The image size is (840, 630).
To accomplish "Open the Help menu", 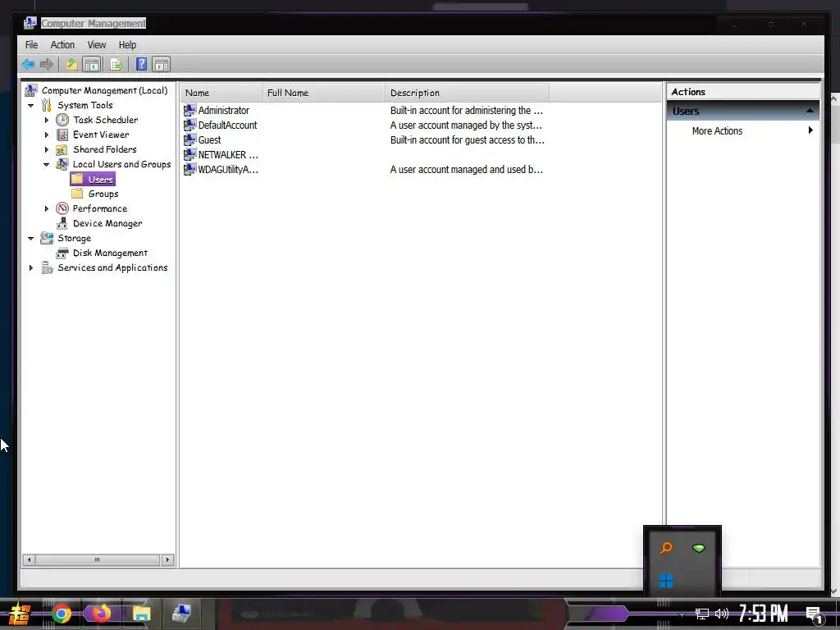I will 127,45.
